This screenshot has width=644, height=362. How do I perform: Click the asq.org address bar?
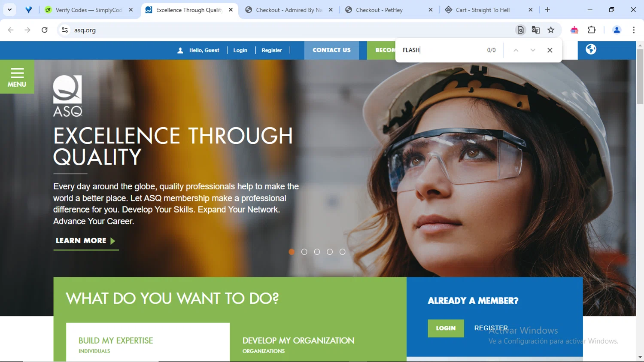[x=292, y=30]
